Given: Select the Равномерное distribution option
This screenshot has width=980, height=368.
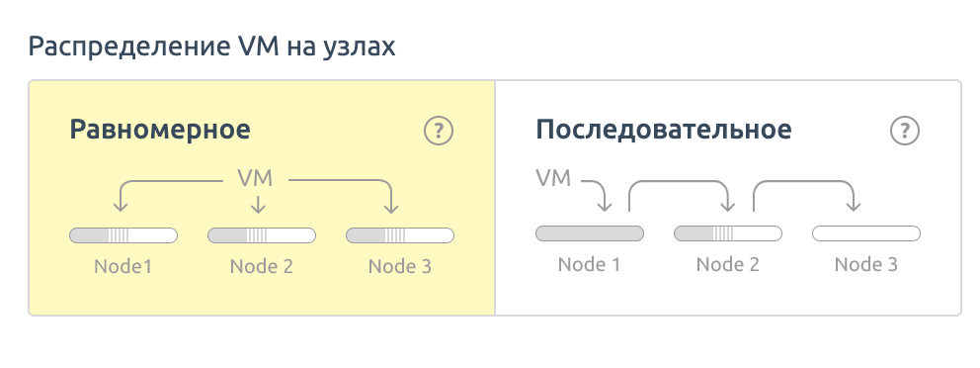Looking at the screenshot, I should tap(262, 198).
